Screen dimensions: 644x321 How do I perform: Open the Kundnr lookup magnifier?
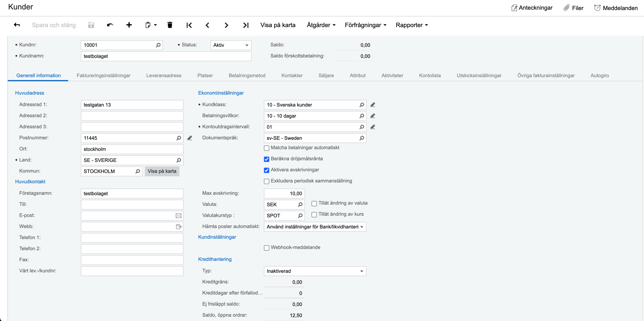158,45
